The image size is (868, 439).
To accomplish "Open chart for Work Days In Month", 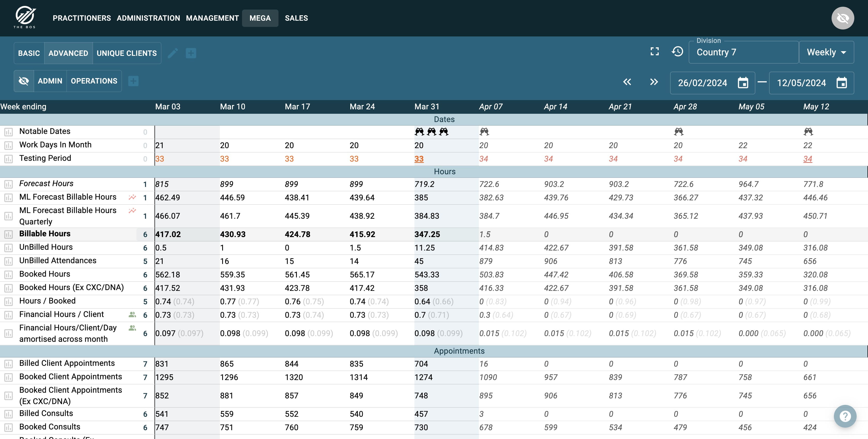I will pos(9,145).
